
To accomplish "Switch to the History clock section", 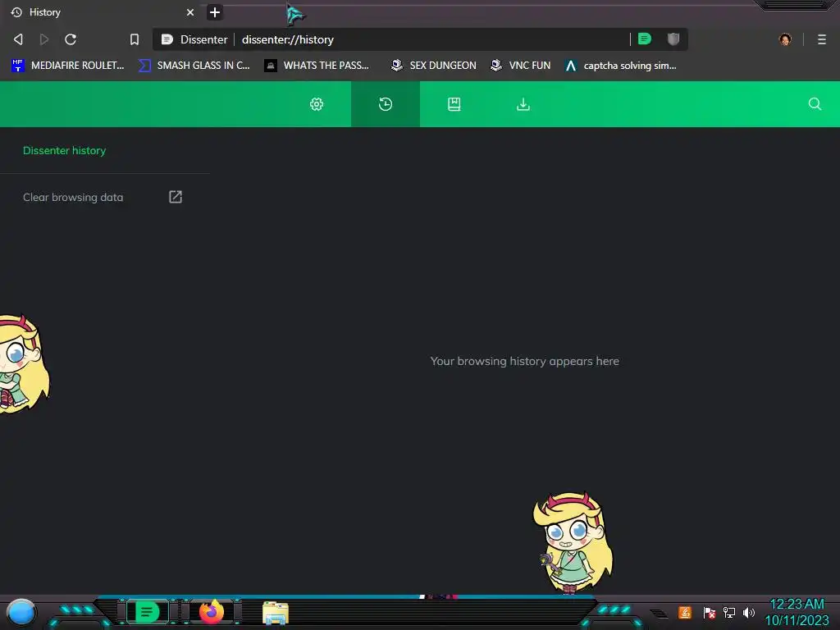I will pos(386,104).
